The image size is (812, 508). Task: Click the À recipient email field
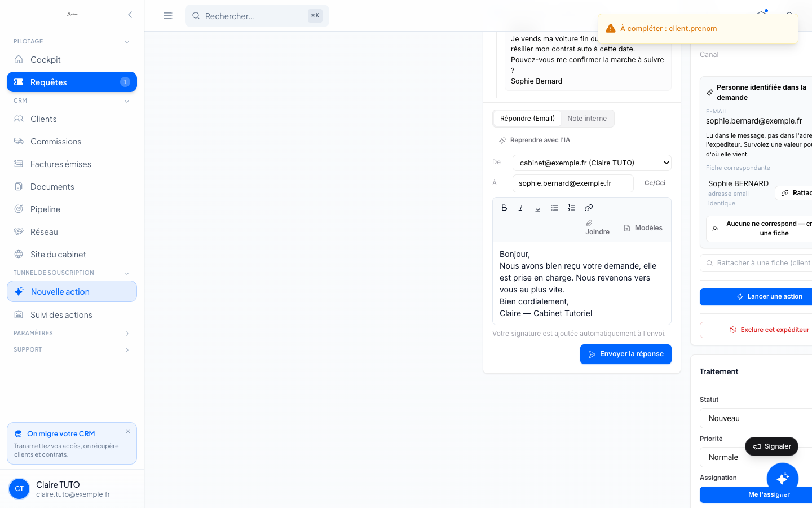[573, 183]
